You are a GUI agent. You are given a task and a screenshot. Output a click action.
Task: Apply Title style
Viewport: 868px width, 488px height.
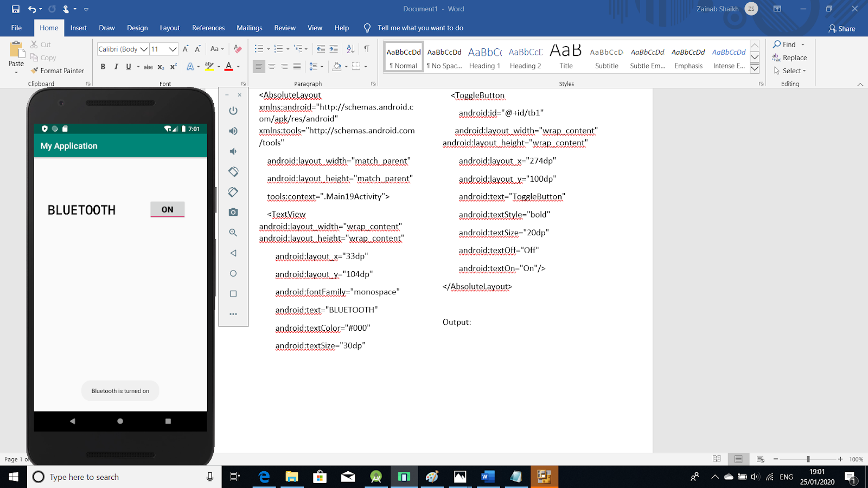click(566, 56)
